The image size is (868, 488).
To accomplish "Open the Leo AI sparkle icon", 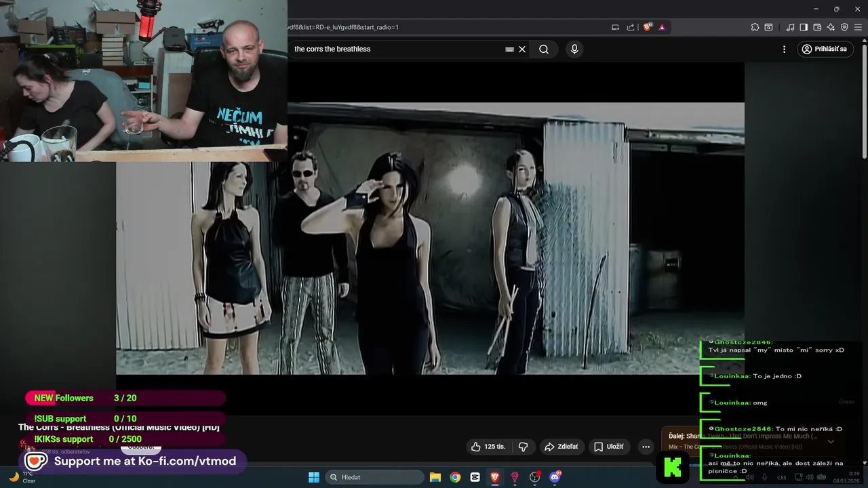I will (831, 27).
